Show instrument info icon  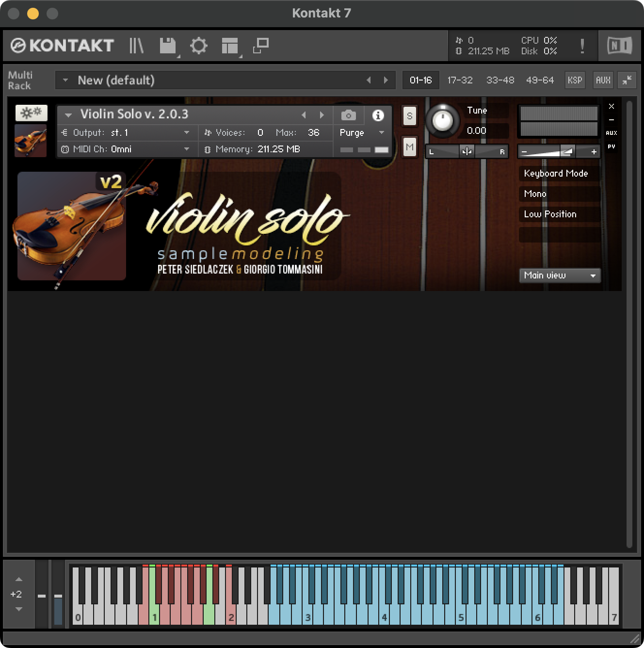(378, 115)
